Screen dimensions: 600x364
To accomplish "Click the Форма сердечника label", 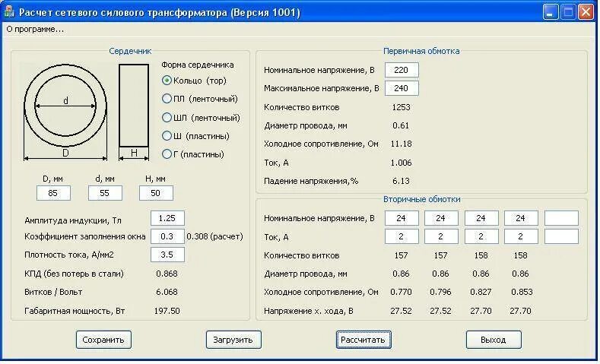I will 198,65.
